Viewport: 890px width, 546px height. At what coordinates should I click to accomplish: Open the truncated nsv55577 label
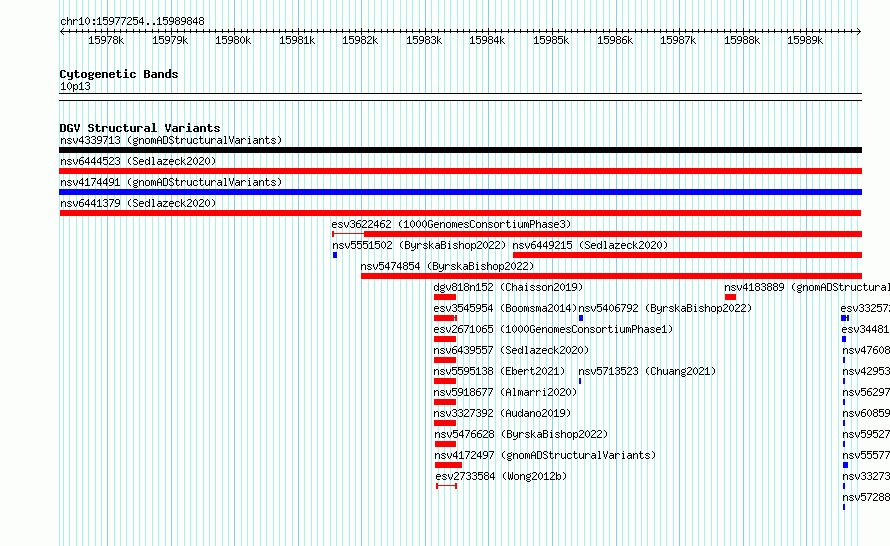pyautogui.click(x=866, y=455)
